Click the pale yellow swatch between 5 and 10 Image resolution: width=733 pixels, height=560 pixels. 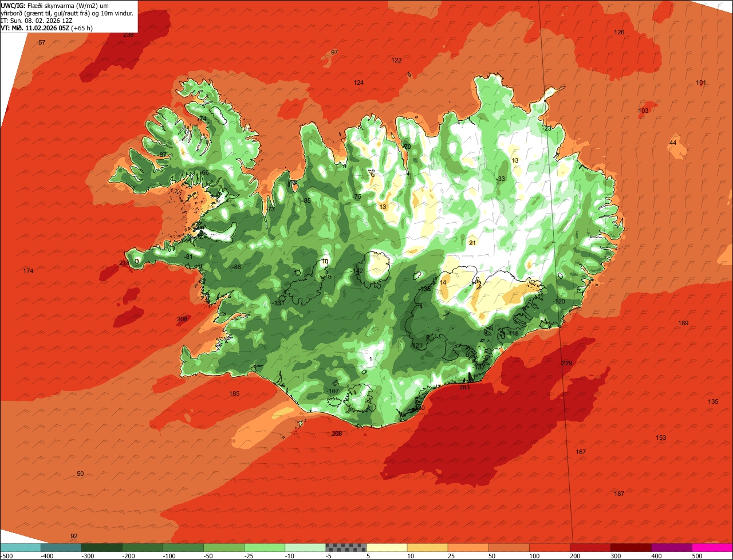pyautogui.click(x=387, y=547)
